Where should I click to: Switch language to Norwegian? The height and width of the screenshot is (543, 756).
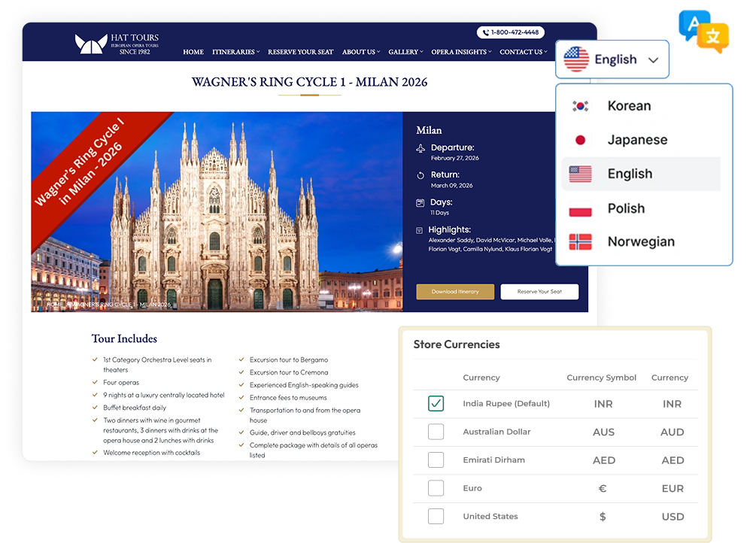pos(641,242)
